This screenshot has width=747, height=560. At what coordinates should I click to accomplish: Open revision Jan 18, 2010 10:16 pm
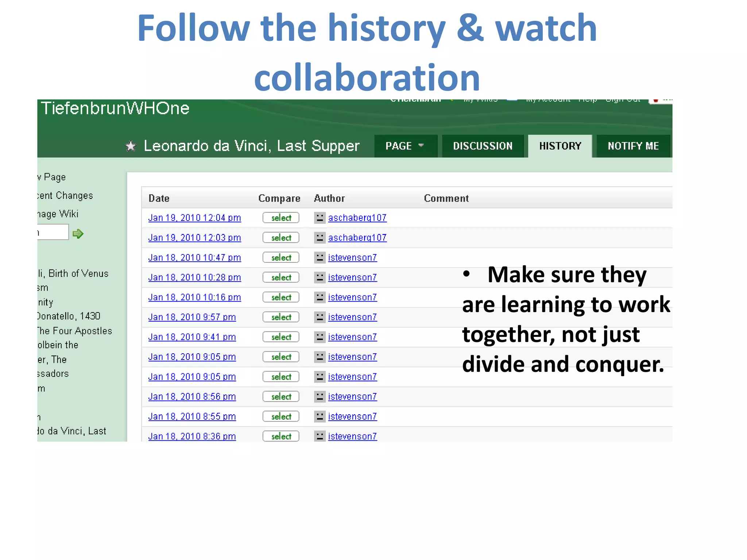[194, 297]
